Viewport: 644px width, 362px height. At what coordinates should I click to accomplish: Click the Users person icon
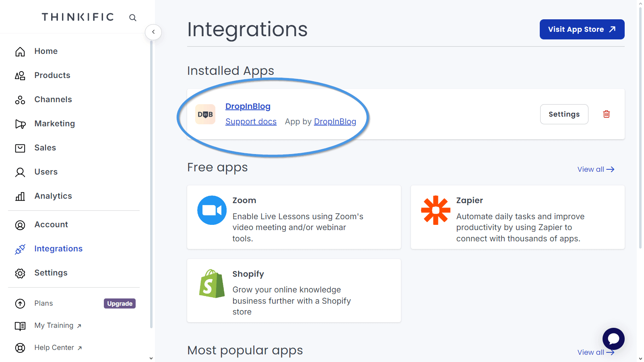tap(20, 172)
